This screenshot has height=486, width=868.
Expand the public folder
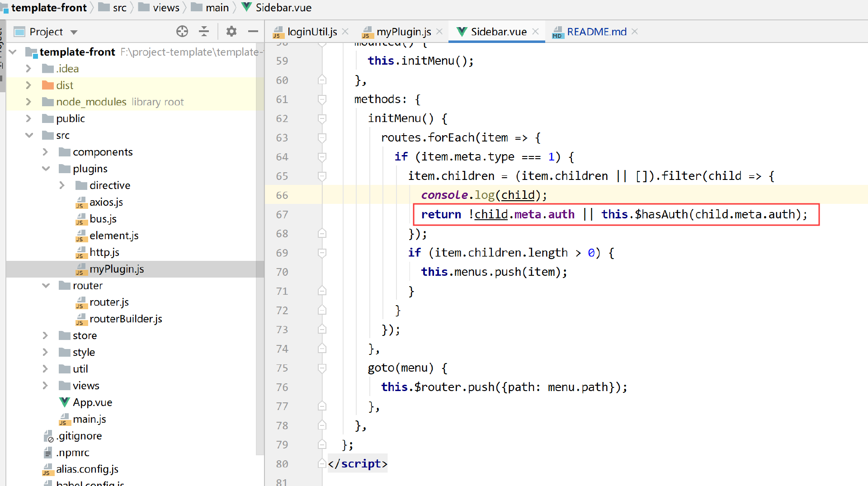click(x=29, y=119)
